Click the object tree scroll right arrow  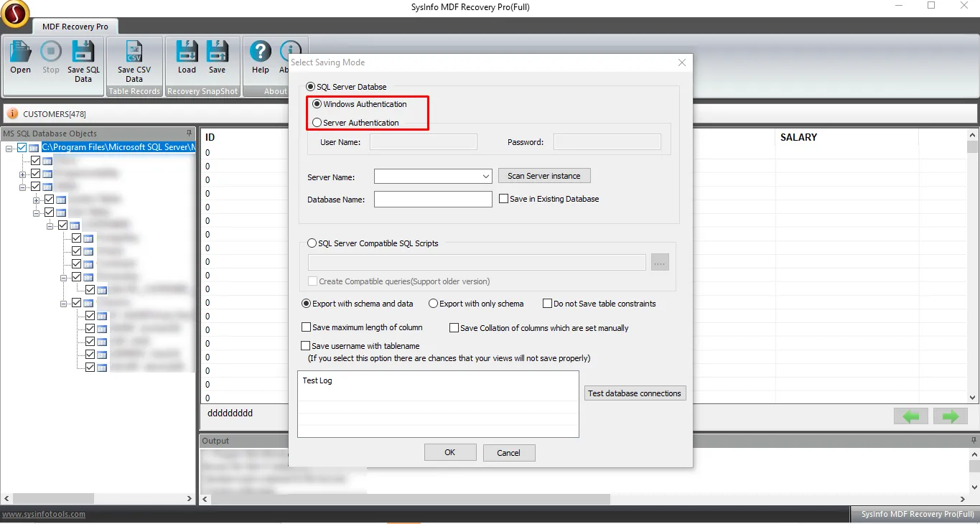pos(190,499)
